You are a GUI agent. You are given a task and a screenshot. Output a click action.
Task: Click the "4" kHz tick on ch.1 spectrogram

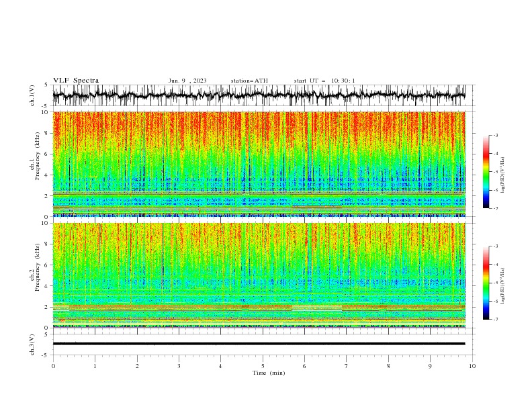(x=48, y=175)
